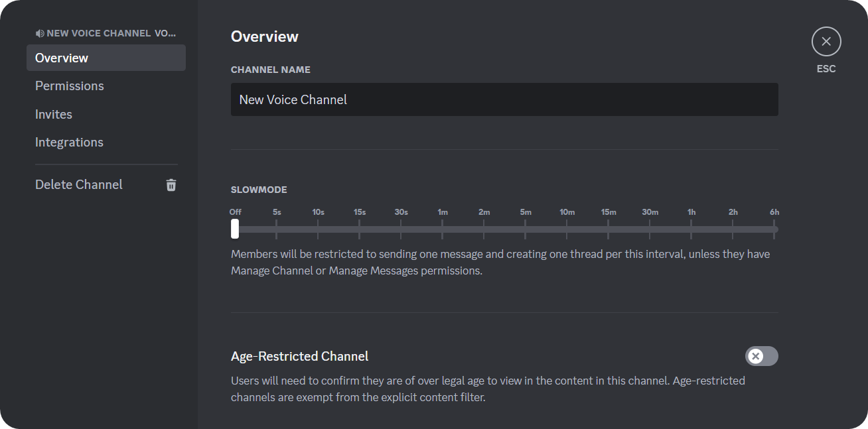
Task: Open the Permissions settings page
Action: [x=69, y=86]
